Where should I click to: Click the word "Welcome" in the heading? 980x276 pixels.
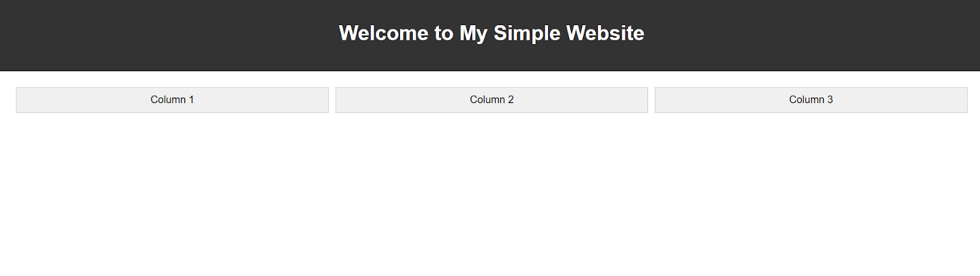coord(384,33)
